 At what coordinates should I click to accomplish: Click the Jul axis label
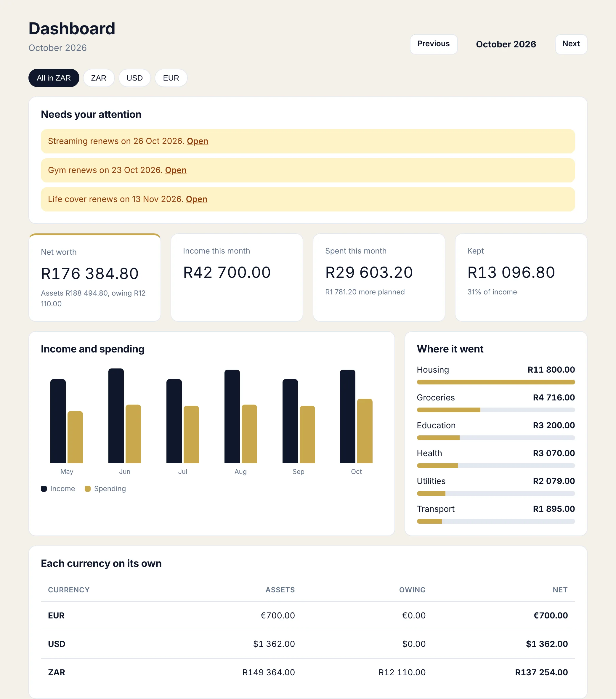183,472
